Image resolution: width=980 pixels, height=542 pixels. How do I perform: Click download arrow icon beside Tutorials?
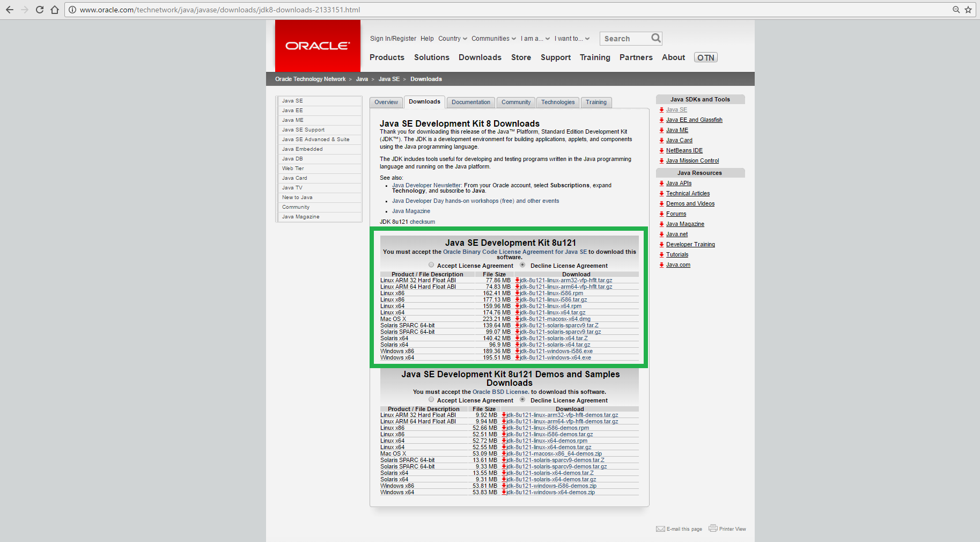pos(661,255)
